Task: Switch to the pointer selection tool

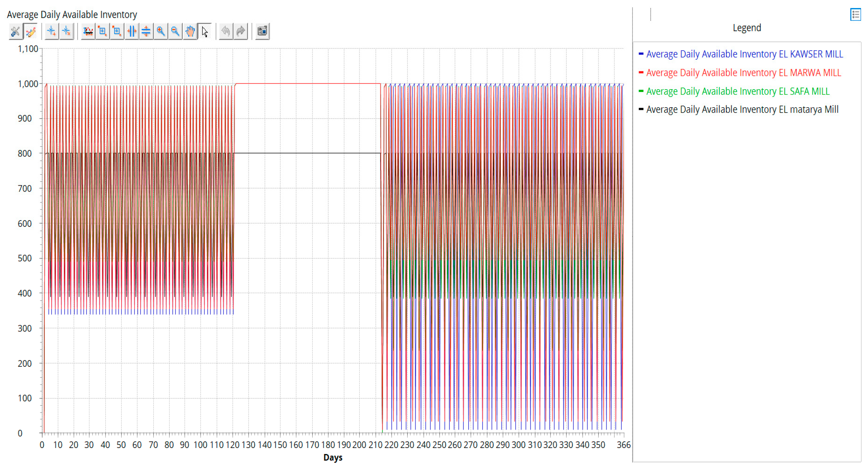Action: click(205, 32)
